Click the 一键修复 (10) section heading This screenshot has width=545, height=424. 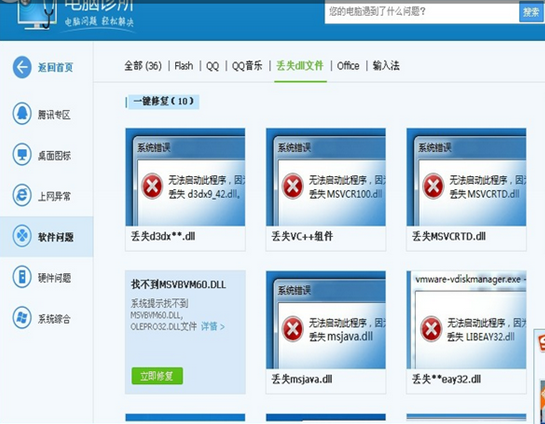tap(163, 101)
